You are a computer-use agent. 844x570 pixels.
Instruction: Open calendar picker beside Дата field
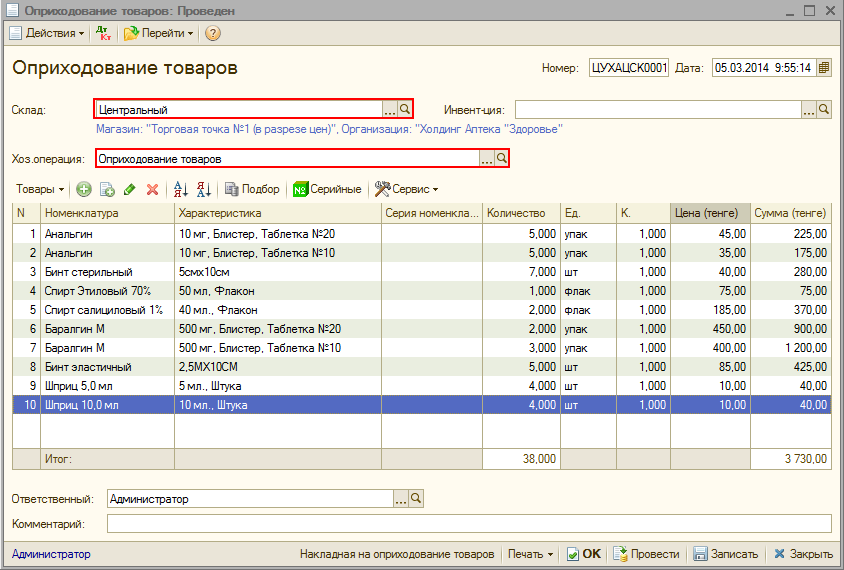824,68
